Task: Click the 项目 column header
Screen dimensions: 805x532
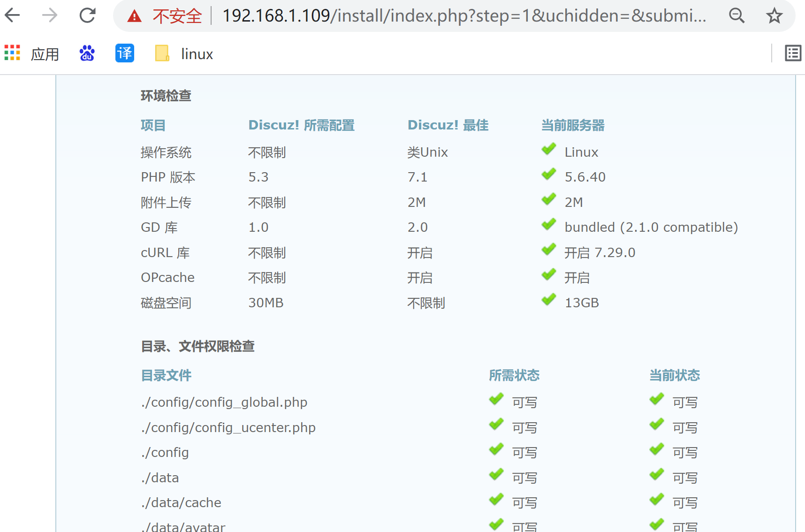Action: point(153,125)
